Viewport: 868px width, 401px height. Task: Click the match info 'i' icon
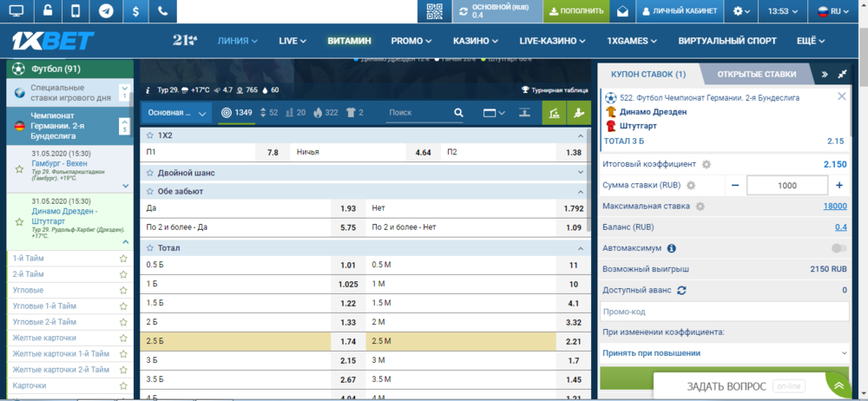point(148,90)
